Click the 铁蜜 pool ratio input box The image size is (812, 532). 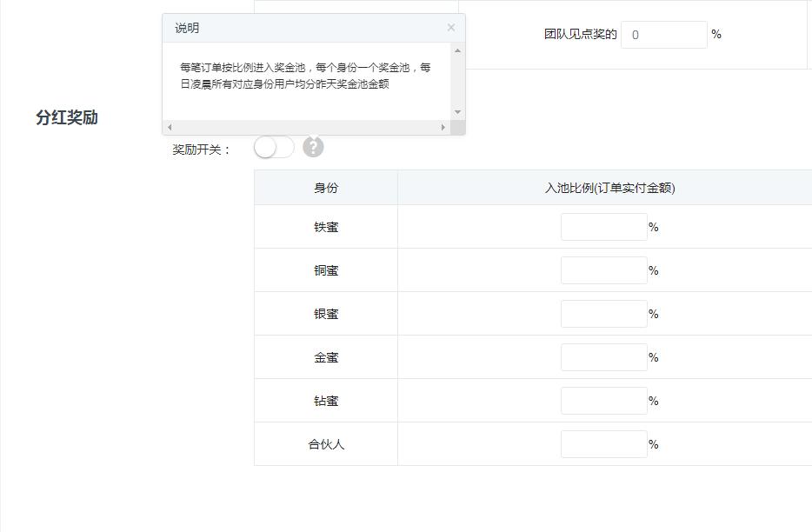tap(603, 226)
